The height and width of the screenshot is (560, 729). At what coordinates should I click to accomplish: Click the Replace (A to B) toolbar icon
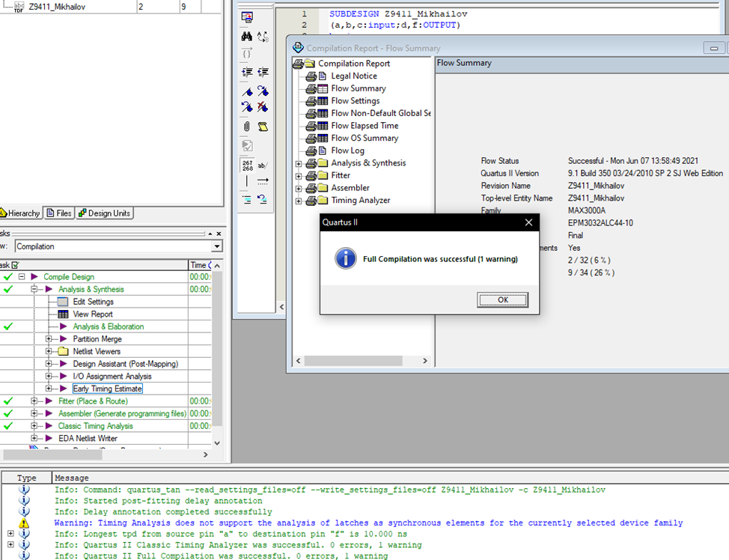(263, 36)
